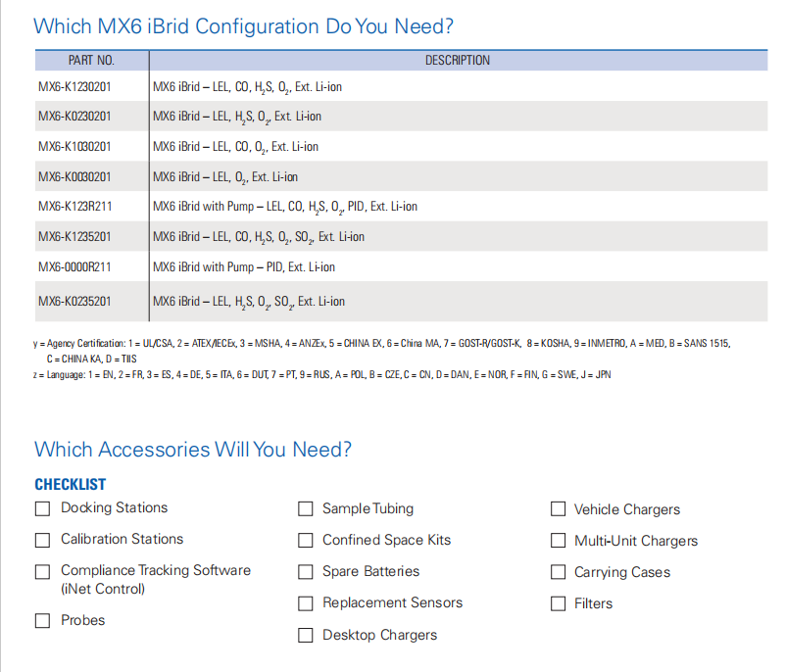Check the Sample Tubing box

[x=306, y=508]
